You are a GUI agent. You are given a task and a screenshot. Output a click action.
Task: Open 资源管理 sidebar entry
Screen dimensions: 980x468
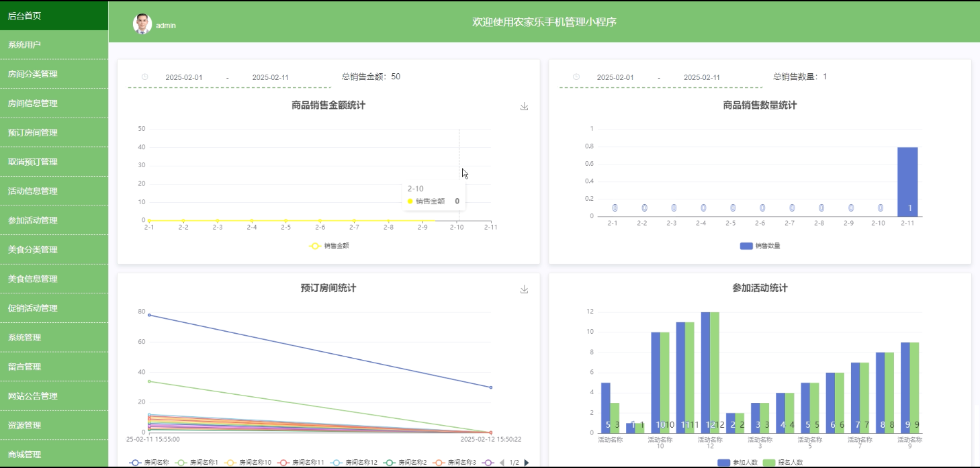coord(54,425)
